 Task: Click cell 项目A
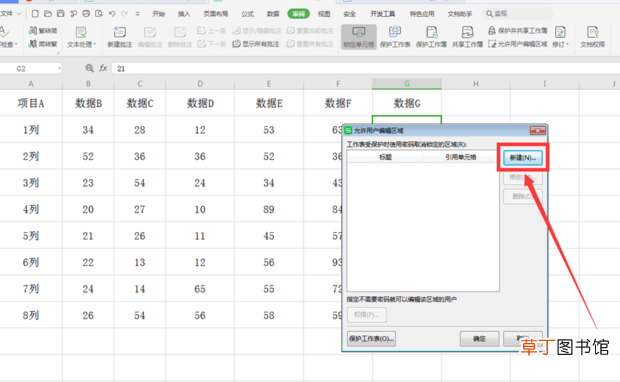31,103
